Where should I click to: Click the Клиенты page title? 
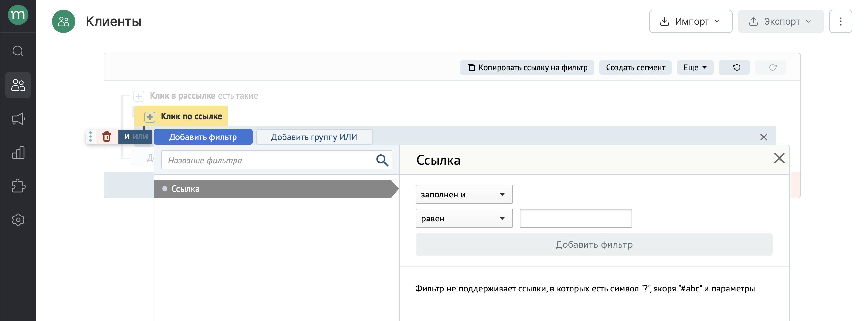114,21
